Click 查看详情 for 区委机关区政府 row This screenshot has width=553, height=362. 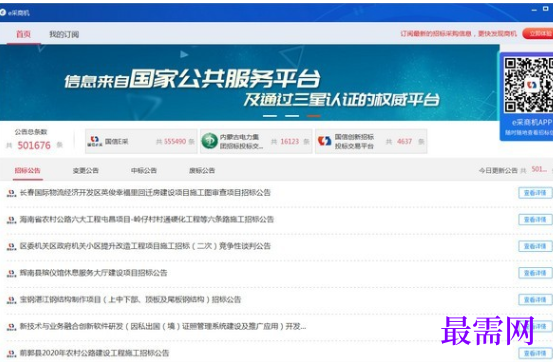535,246
